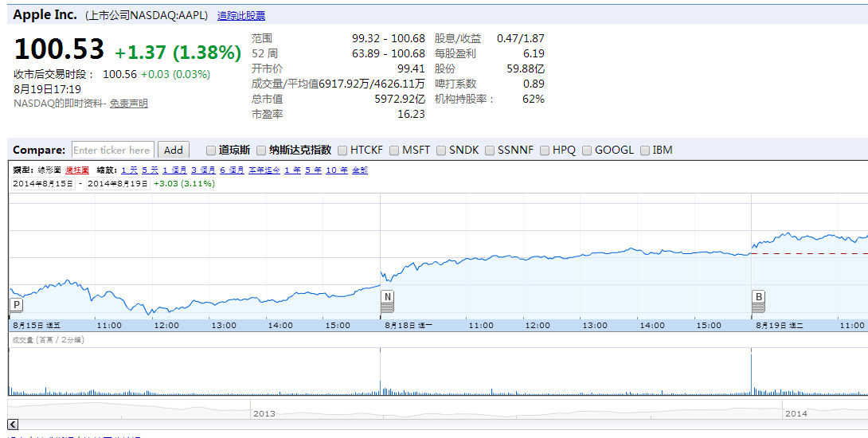
Task: Click the N news marker on chart
Action: [387, 298]
